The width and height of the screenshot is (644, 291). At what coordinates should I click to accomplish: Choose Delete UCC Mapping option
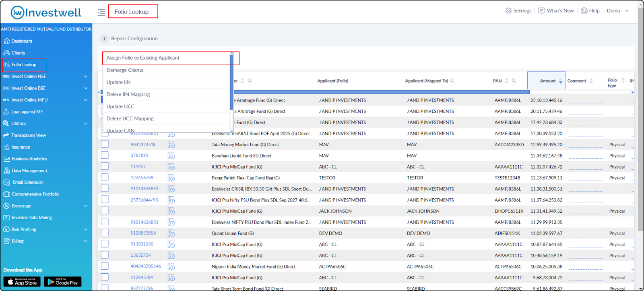(x=167, y=118)
